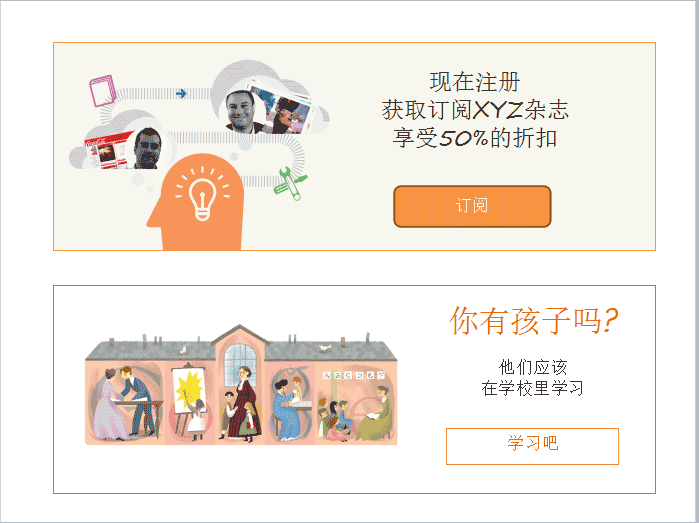
Task: Click the orange head with lightbulb icon
Action: point(196,202)
